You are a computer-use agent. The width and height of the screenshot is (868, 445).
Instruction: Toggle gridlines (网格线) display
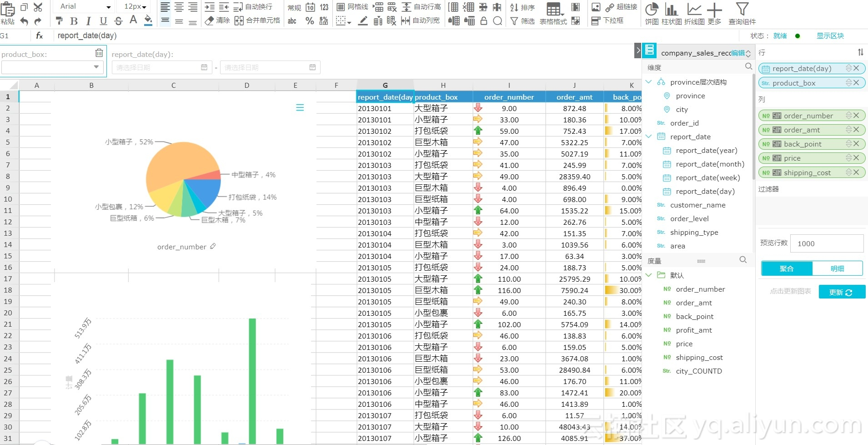coord(352,7)
